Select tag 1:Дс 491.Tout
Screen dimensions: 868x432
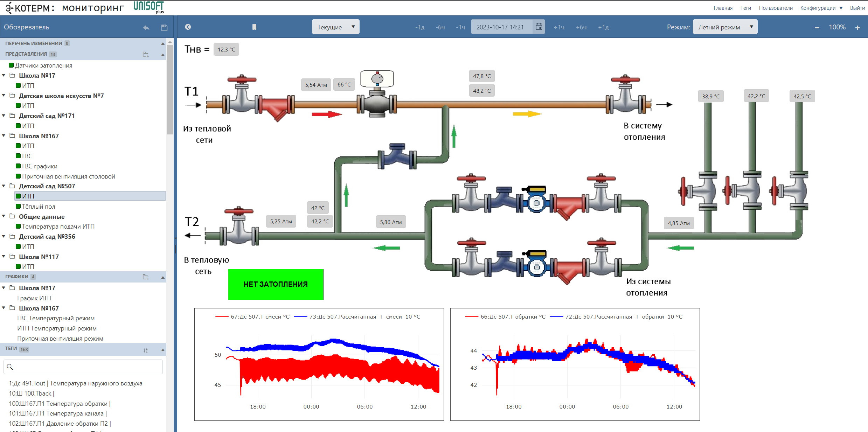pos(76,383)
